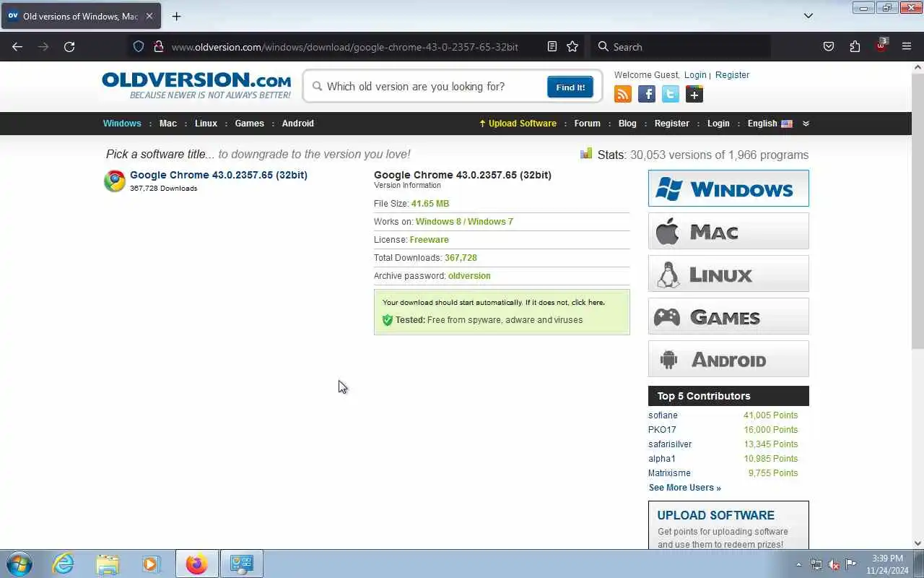The width and height of the screenshot is (924, 578).
Task: Click the Firefox taskbar icon
Action: point(196,564)
